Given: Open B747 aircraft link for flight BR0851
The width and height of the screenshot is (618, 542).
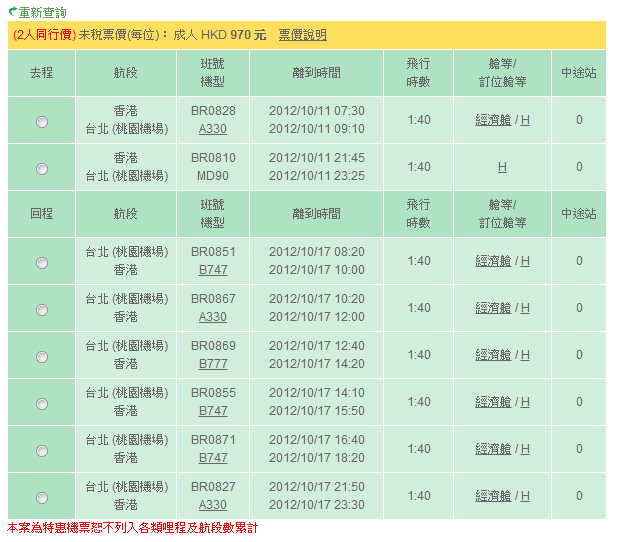Looking at the screenshot, I should (213, 270).
